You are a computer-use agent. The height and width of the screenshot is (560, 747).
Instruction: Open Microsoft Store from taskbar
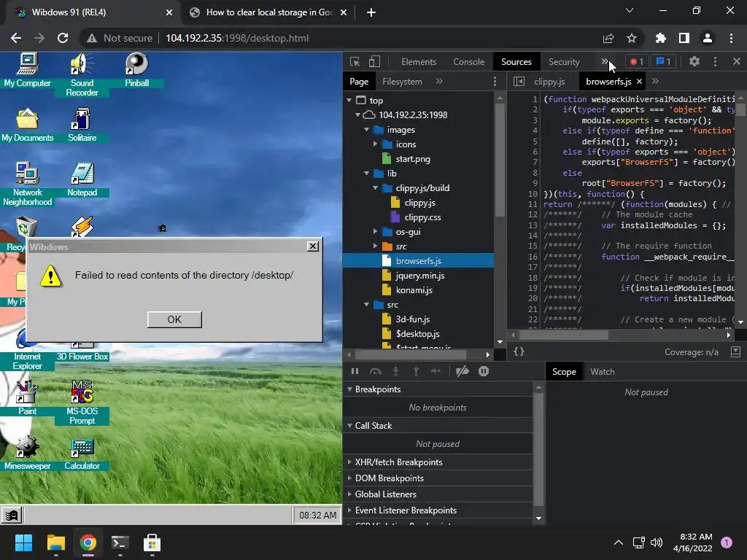[x=152, y=542]
